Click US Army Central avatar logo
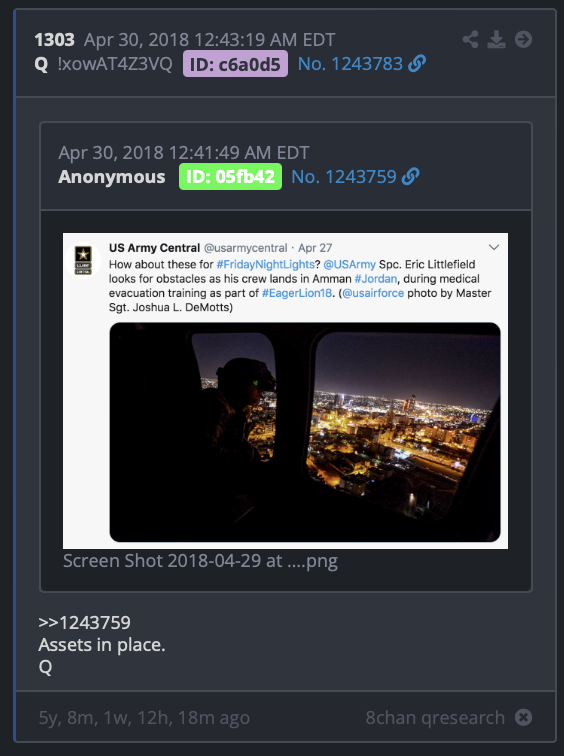 click(x=83, y=261)
